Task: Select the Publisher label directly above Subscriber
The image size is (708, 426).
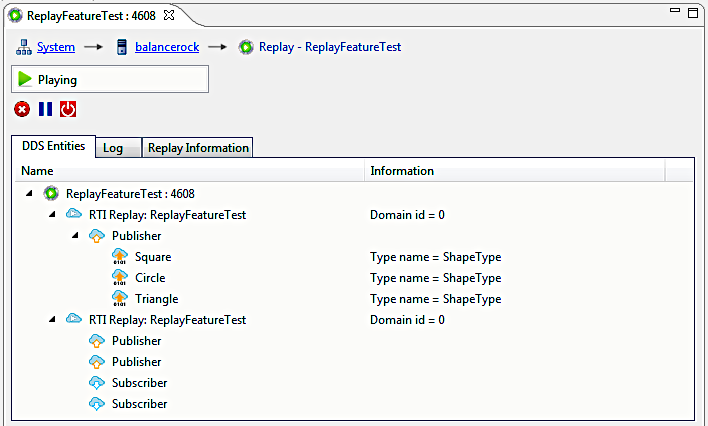Action: (136, 362)
